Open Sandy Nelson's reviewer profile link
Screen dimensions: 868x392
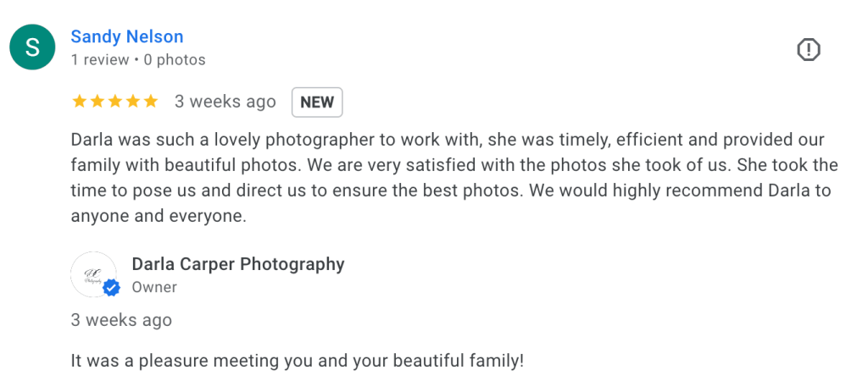(127, 36)
